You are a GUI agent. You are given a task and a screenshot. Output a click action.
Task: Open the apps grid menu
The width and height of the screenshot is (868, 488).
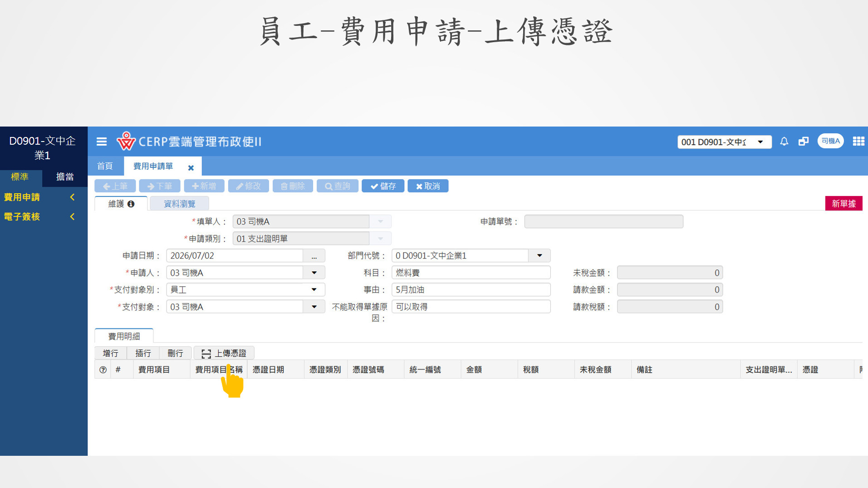tap(858, 142)
